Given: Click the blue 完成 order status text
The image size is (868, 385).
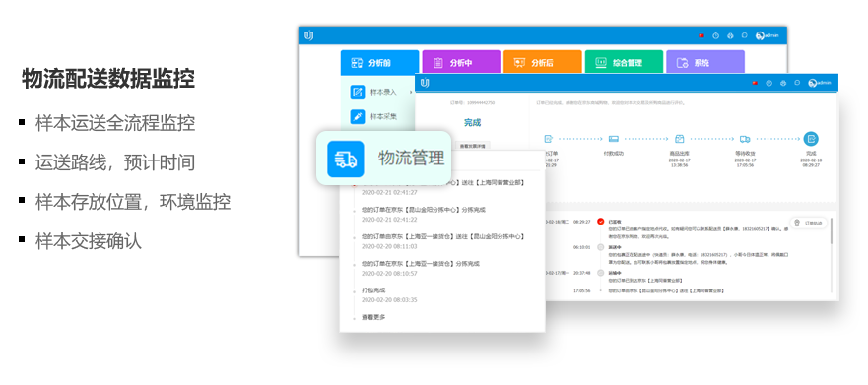Looking at the screenshot, I should [x=472, y=123].
